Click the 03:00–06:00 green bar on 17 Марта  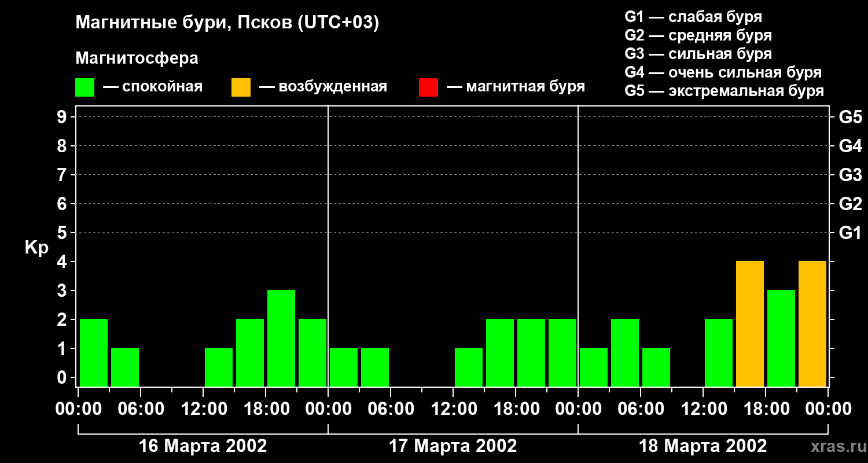pos(375,367)
